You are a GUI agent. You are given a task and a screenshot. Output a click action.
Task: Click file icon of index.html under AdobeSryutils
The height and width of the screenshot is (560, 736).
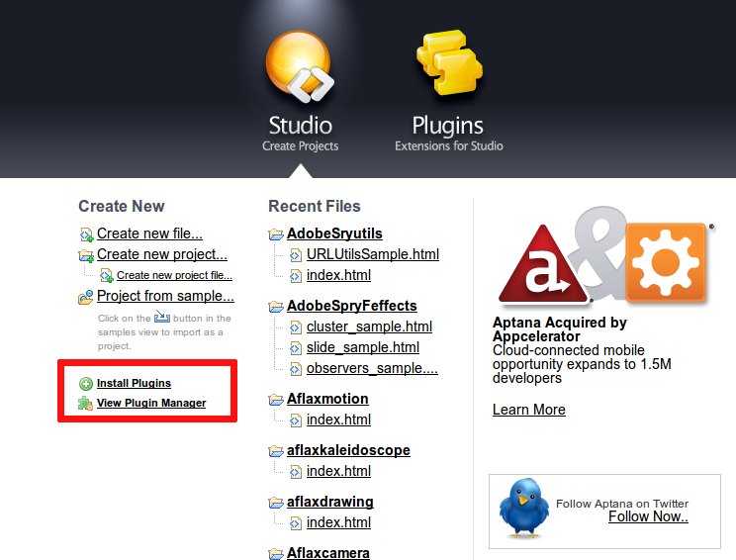[295, 276]
